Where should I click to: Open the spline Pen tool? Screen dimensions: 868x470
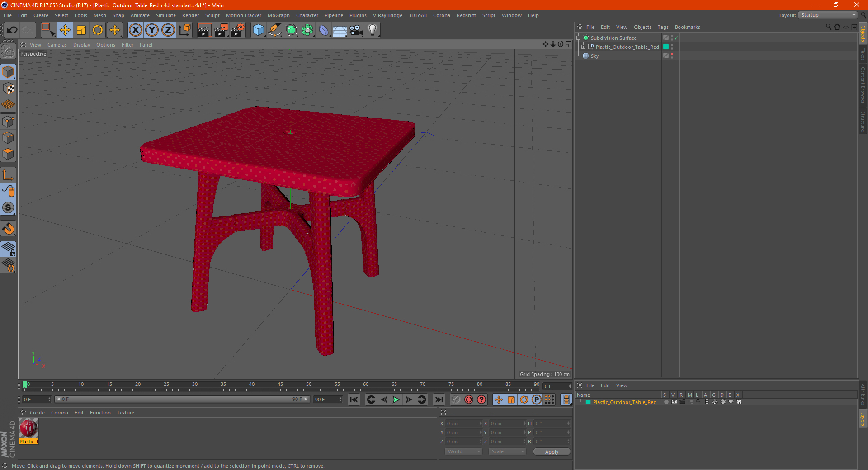pos(275,30)
